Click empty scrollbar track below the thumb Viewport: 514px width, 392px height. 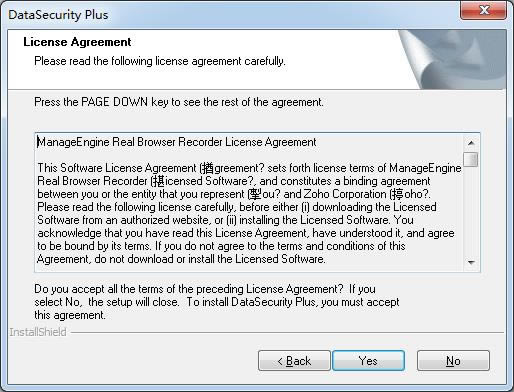(471, 211)
